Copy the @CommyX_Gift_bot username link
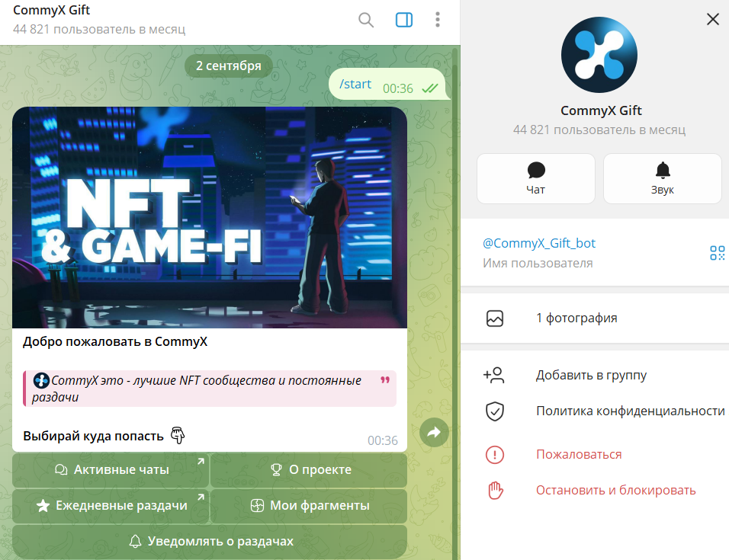 pos(539,243)
